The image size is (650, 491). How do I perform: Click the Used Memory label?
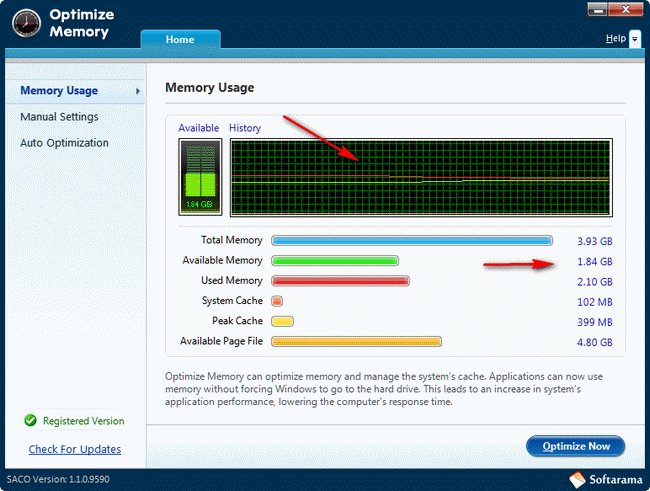(232, 281)
